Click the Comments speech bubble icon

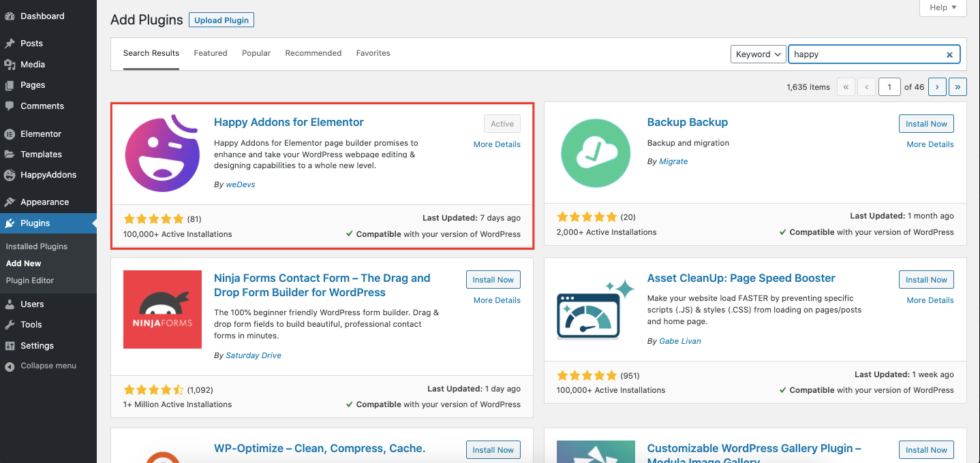click(10, 106)
